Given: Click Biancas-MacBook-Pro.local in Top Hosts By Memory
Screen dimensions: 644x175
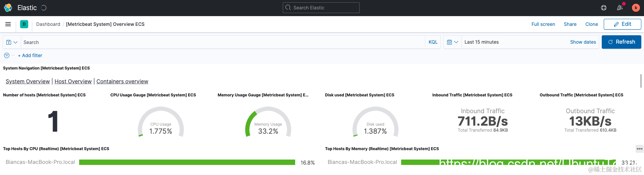Looking at the screenshot, I should (362, 162).
